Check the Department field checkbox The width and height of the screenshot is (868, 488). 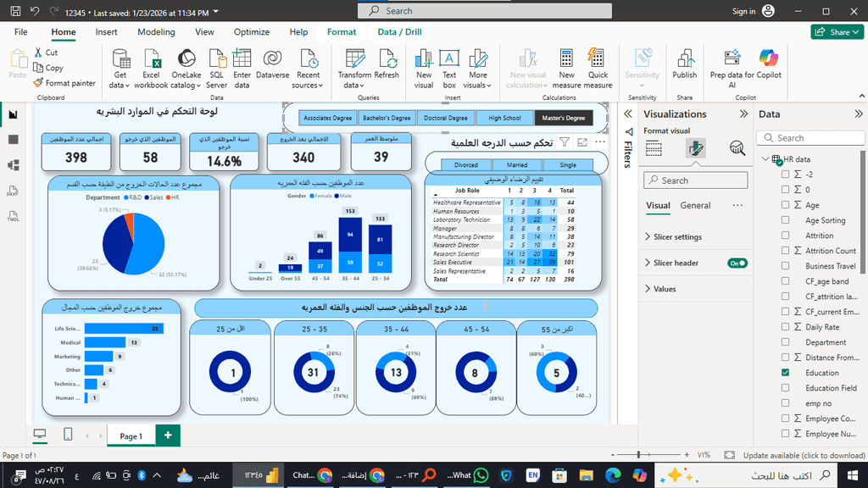point(786,343)
